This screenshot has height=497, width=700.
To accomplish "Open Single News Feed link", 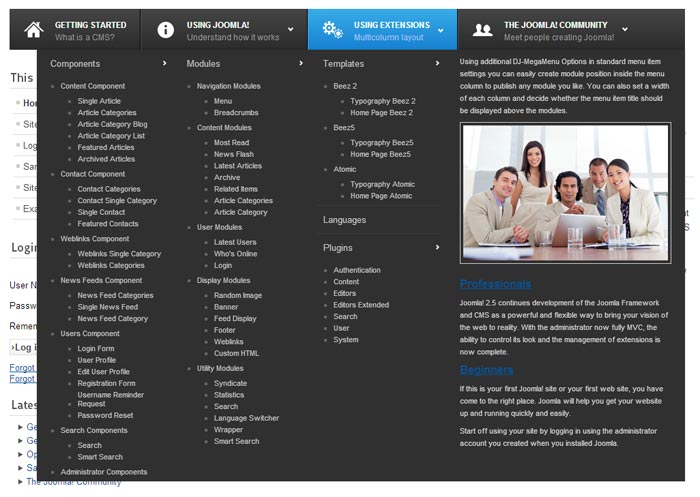I will pyautogui.click(x=108, y=307).
